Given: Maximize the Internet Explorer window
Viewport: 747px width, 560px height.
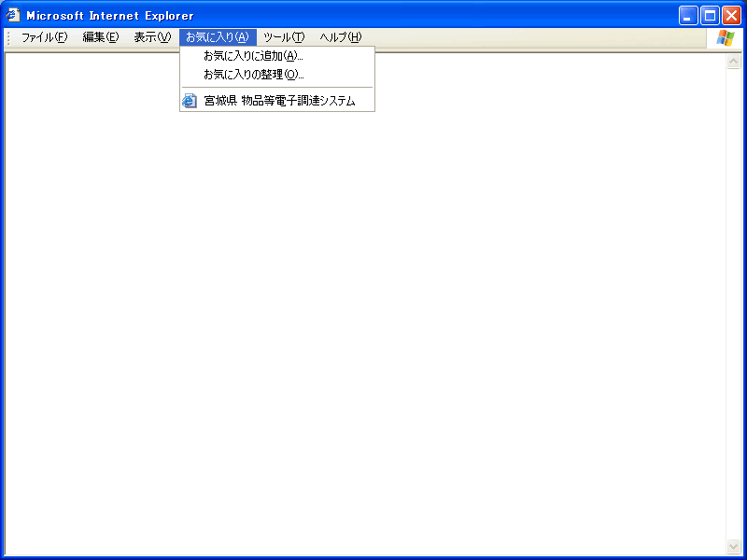Looking at the screenshot, I should pyautogui.click(x=710, y=16).
